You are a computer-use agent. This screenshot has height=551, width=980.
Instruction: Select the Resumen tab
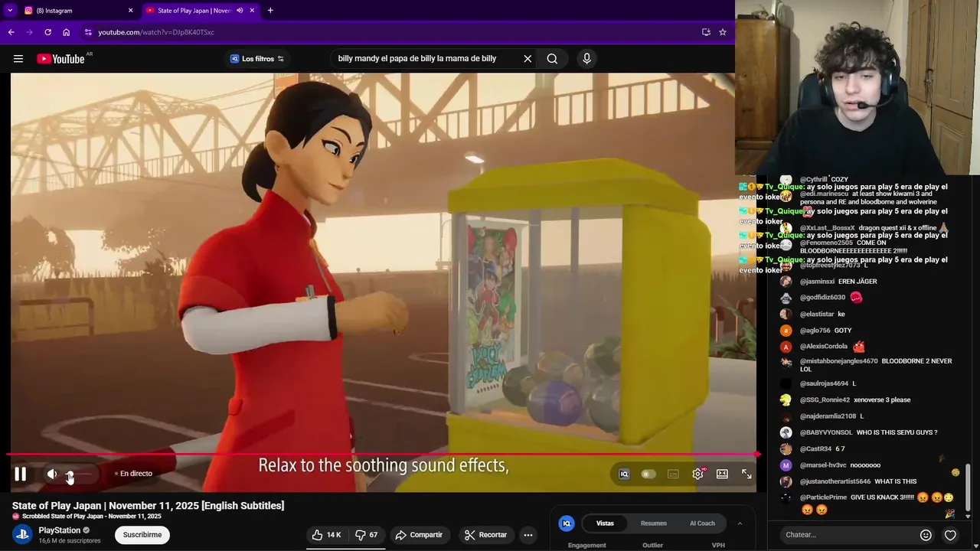pyautogui.click(x=654, y=523)
